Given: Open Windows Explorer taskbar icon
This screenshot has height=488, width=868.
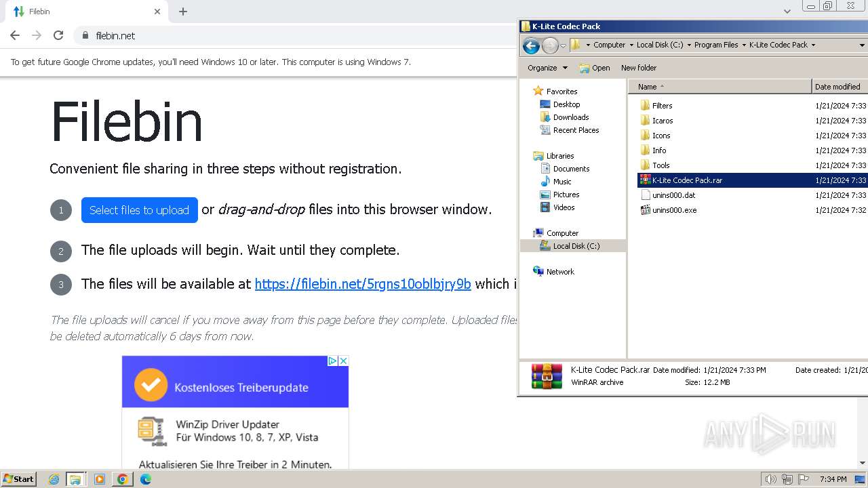Looking at the screenshot, I should (x=75, y=479).
